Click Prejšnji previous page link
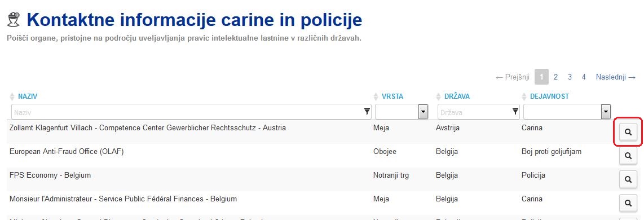 point(513,77)
